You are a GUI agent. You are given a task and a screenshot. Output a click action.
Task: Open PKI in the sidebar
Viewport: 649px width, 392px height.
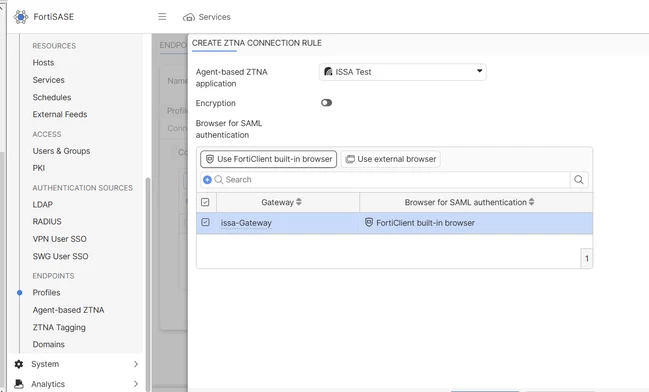[x=39, y=168]
